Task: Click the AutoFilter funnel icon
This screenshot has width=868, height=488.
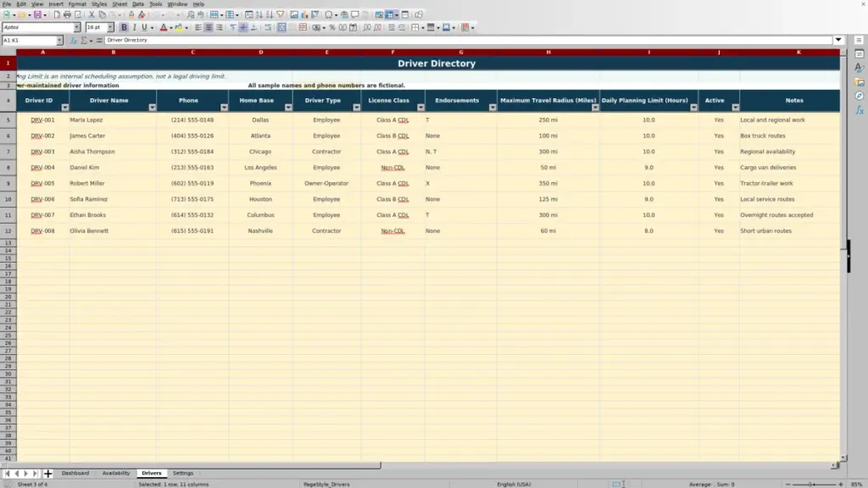Action: [280, 15]
